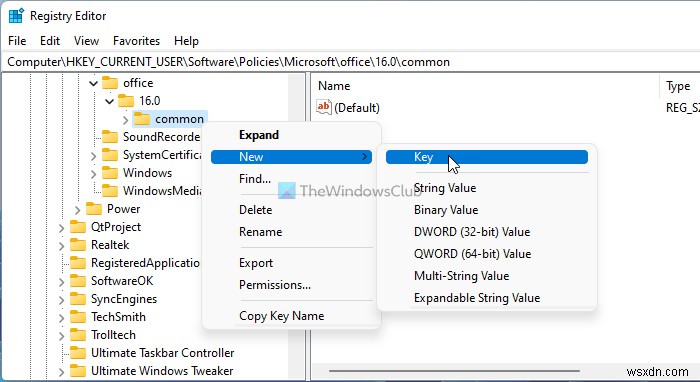
Task: Click the common folder icon
Action: pos(142,119)
